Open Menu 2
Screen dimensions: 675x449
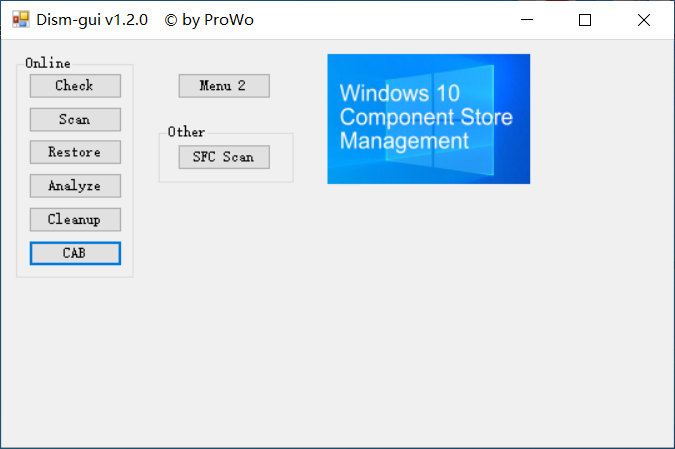(224, 86)
